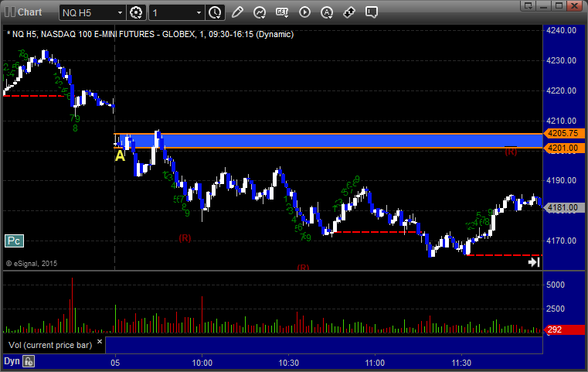Screen dimensions: 588x372
Task: Click the 5000 volume axis label
Action: click(556, 285)
